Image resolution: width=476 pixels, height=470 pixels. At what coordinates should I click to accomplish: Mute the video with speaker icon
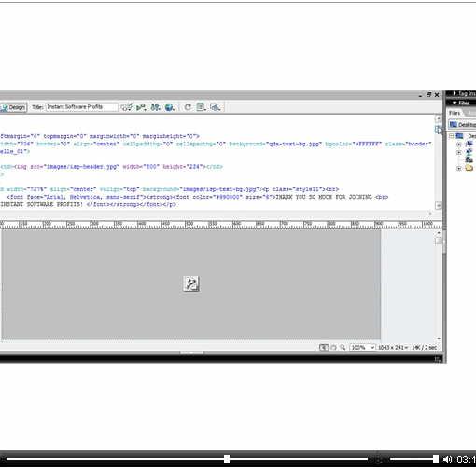tap(448, 459)
